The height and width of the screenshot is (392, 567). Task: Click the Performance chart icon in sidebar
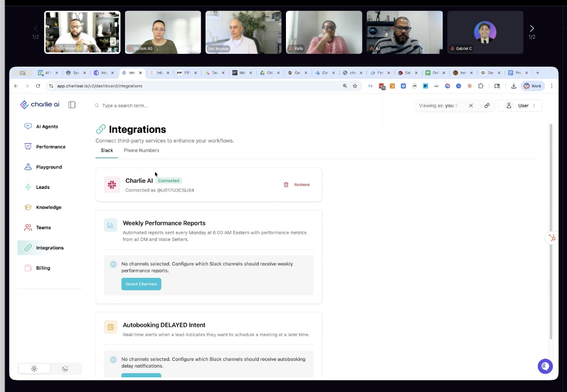[28, 147]
